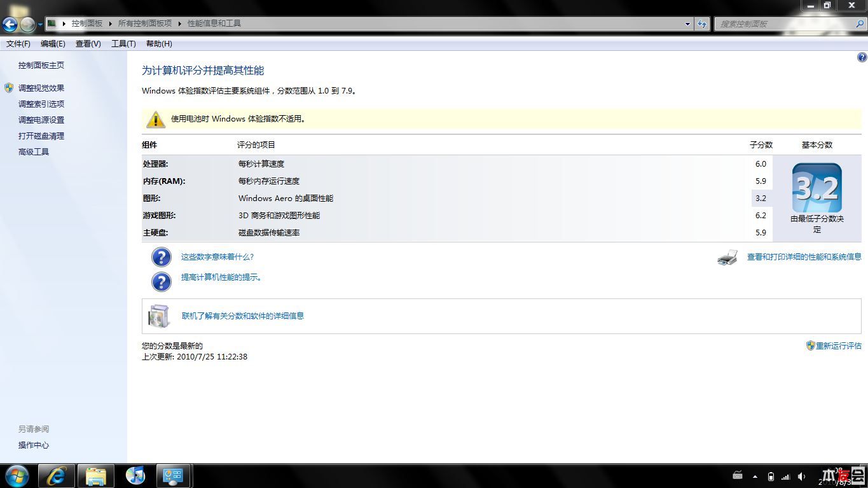
Task: Open 调整电源设置 link
Action: tap(41, 120)
